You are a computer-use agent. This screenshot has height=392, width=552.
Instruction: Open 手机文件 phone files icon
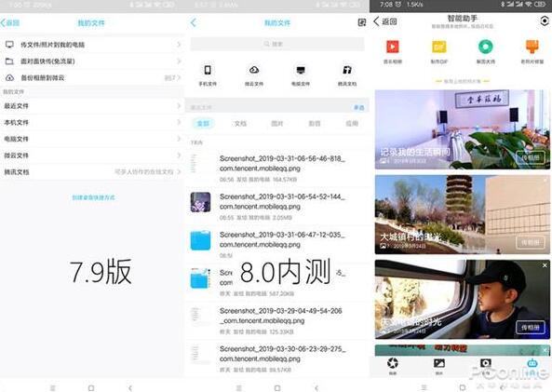208,70
